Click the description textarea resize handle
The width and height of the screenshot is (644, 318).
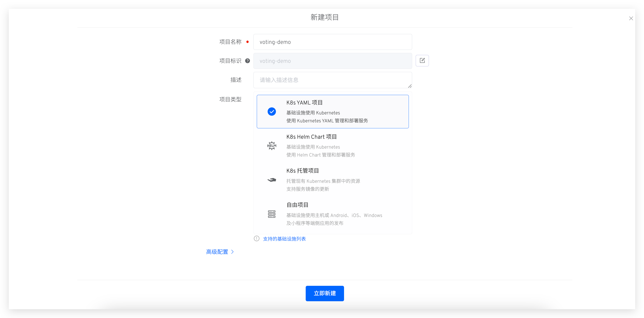[409, 86]
